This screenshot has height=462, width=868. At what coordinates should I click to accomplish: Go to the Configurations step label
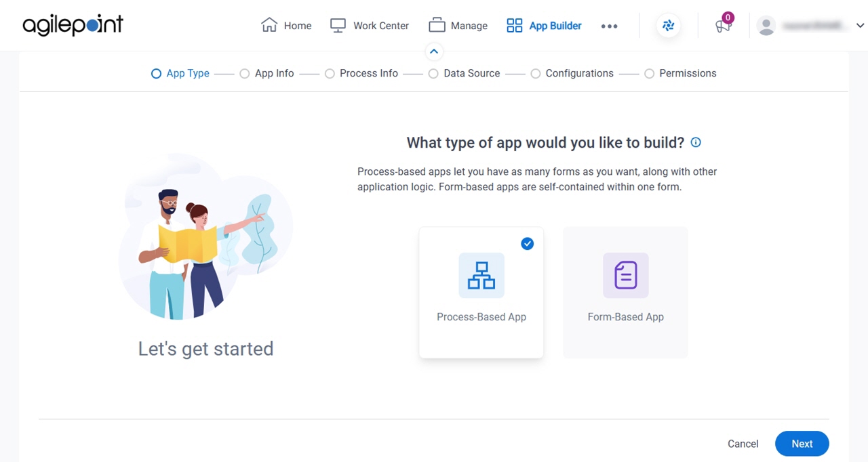(x=580, y=73)
